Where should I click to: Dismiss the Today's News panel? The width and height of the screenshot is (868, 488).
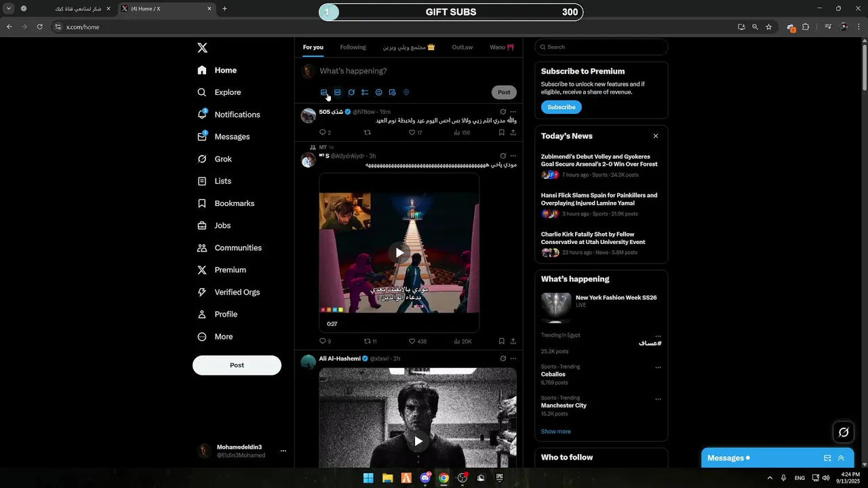[656, 136]
